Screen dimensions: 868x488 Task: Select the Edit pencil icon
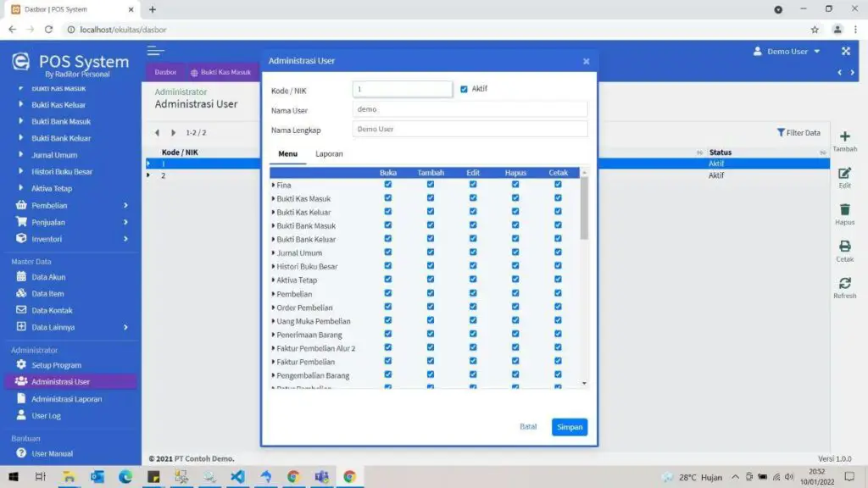844,175
